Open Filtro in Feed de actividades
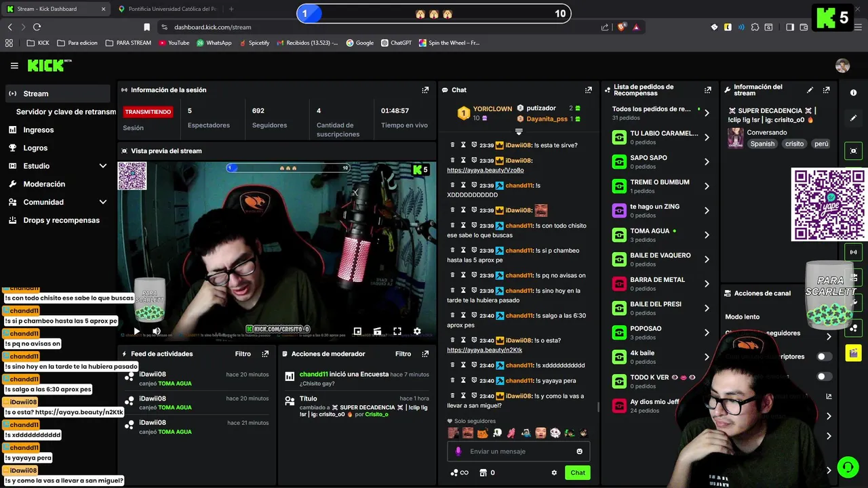 click(x=243, y=354)
